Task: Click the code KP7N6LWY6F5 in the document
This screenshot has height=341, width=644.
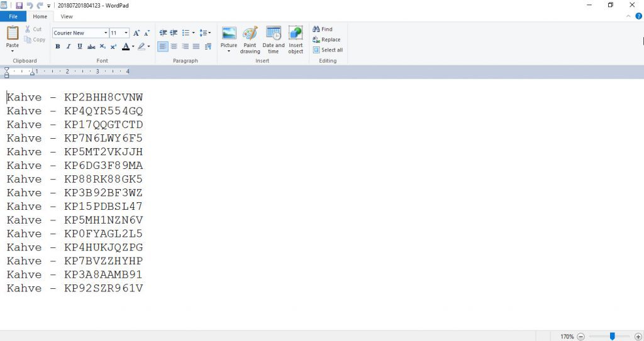Action: coord(103,138)
